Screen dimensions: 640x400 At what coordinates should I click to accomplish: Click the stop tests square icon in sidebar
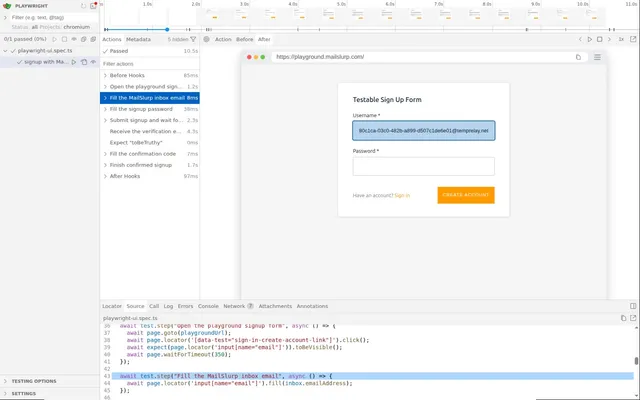[64, 39]
